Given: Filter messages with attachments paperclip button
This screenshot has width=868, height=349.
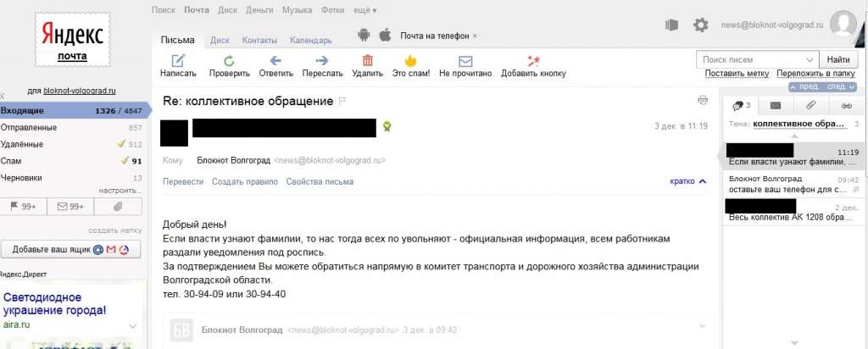Looking at the screenshot, I should 117,207.
